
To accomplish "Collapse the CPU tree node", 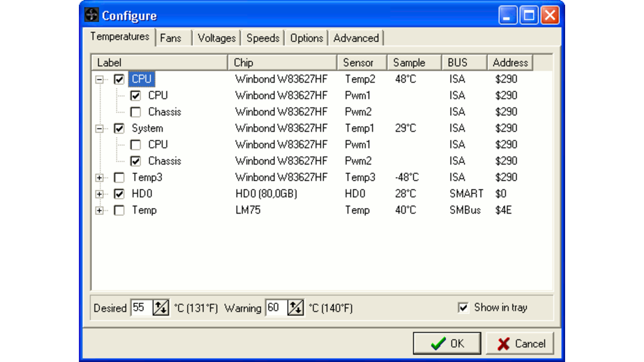I will [x=99, y=79].
